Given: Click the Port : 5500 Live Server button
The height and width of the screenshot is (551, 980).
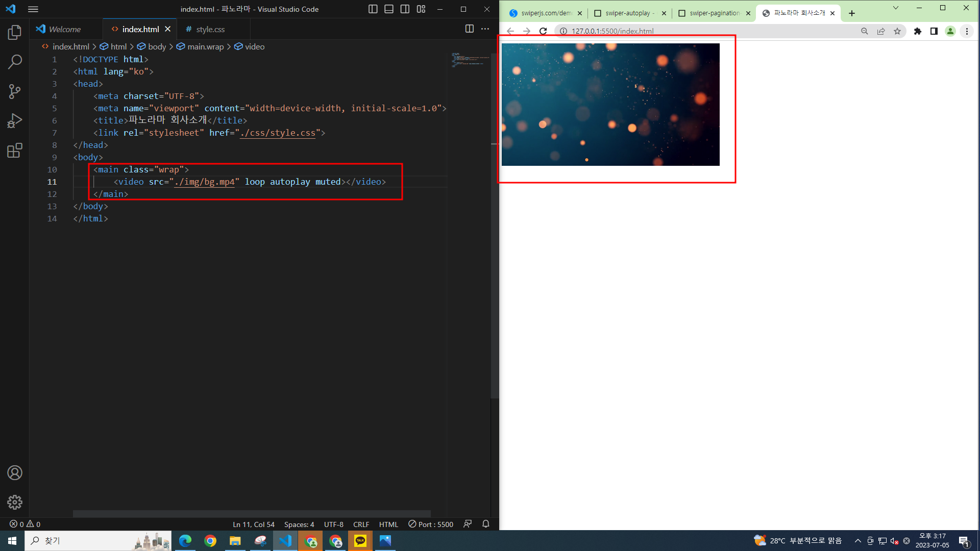Looking at the screenshot, I should (x=431, y=524).
